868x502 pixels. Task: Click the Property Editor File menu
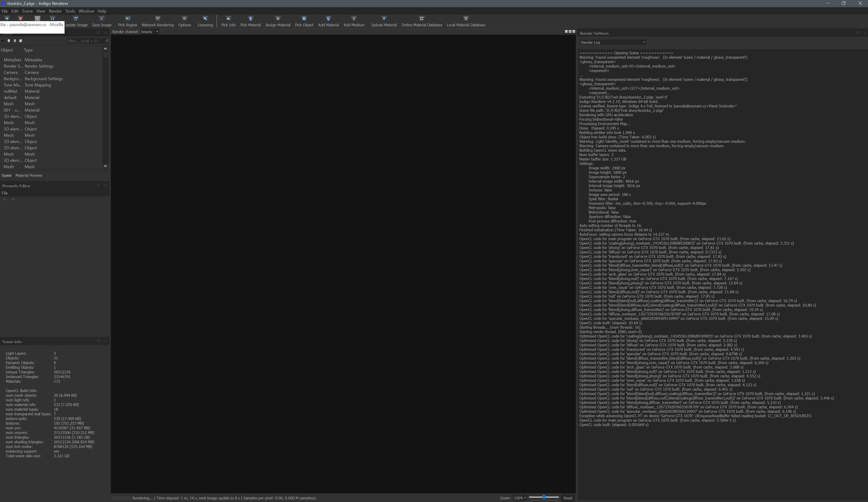pyautogui.click(x=4, y=193)
